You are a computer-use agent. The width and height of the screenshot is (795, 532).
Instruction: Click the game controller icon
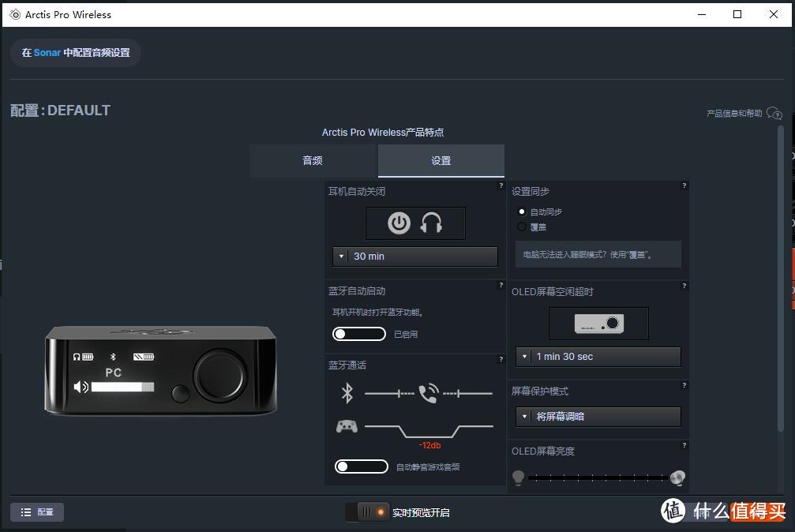tap(347, 426)
